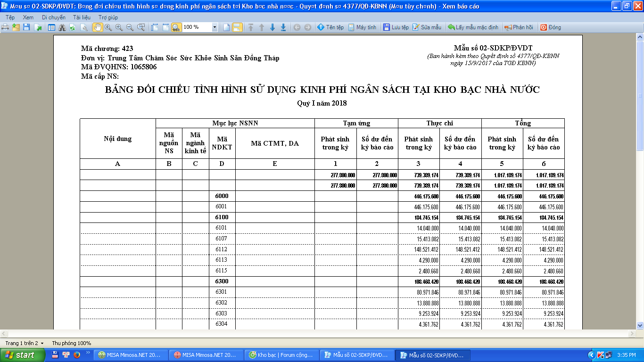
Task: Go to the previous page with the gray up arrow
Action: point(262,27)
